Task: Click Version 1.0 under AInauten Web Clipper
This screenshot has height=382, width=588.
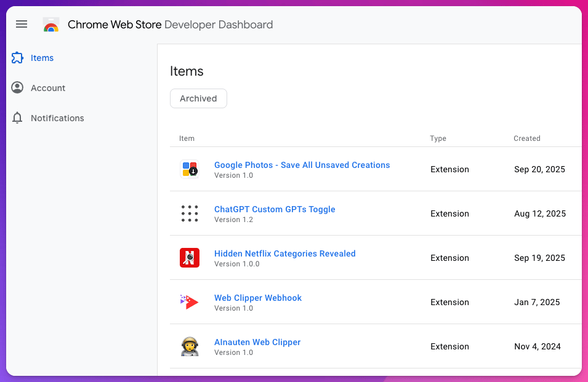Action: click(x=233, y=352)
